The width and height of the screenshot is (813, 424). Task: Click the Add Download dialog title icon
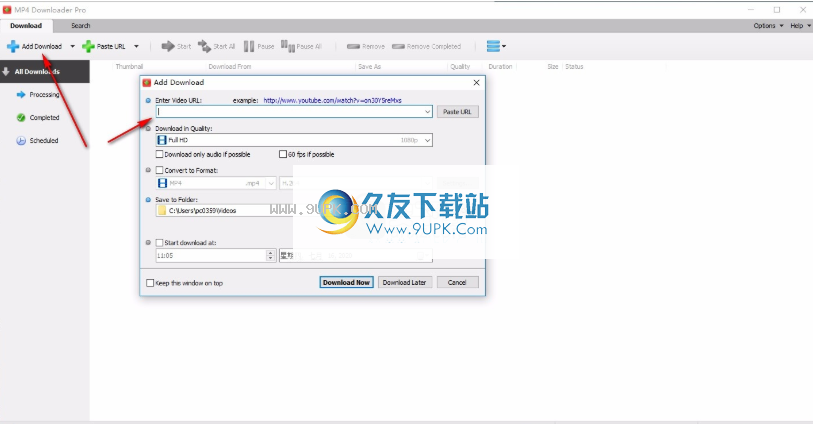(x=147, y=82)
